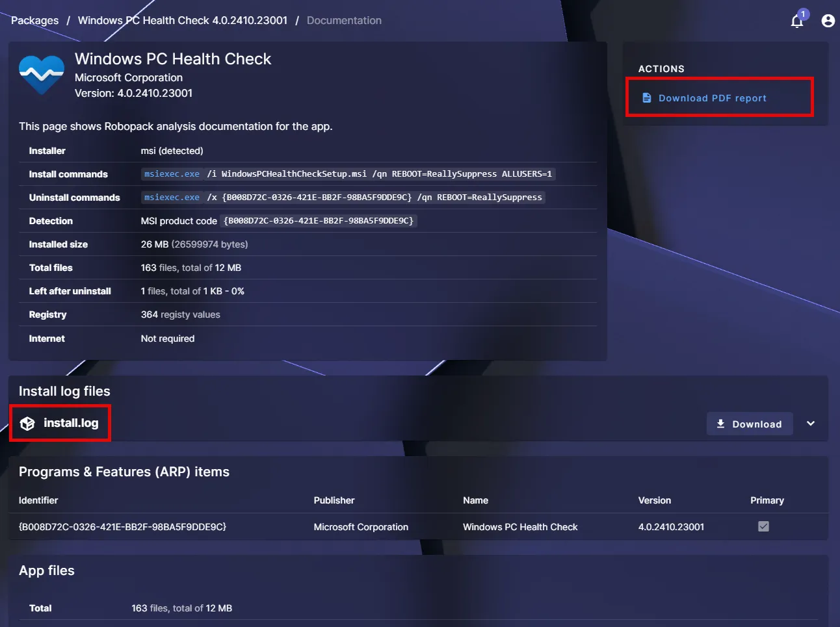The image size is (840, 627).
Task: Click '163 files, total of 12 MB' in Total files row
Action: pyautogui.click(x=191, y=268)
